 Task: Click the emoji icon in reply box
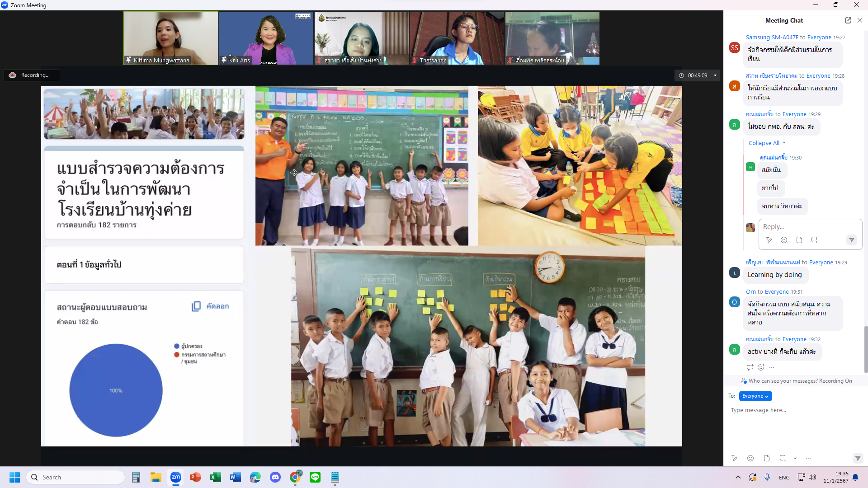784,240
